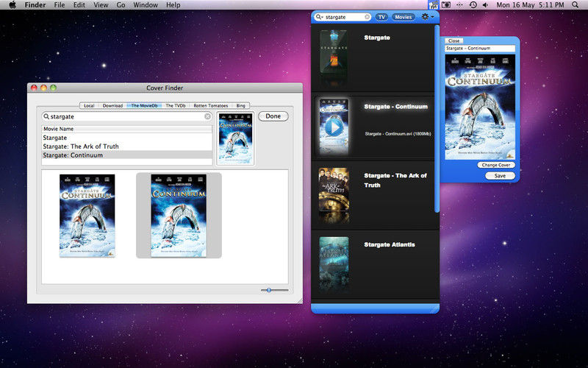Viewport: 588px width, 368px height.
Task: Open the Help menu
Action: (173, 5)
